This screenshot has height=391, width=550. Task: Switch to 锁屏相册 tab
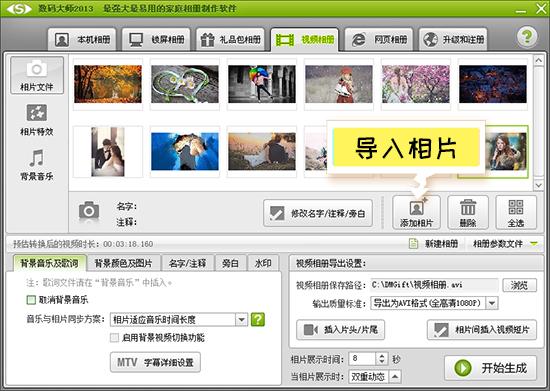(156, 40)
